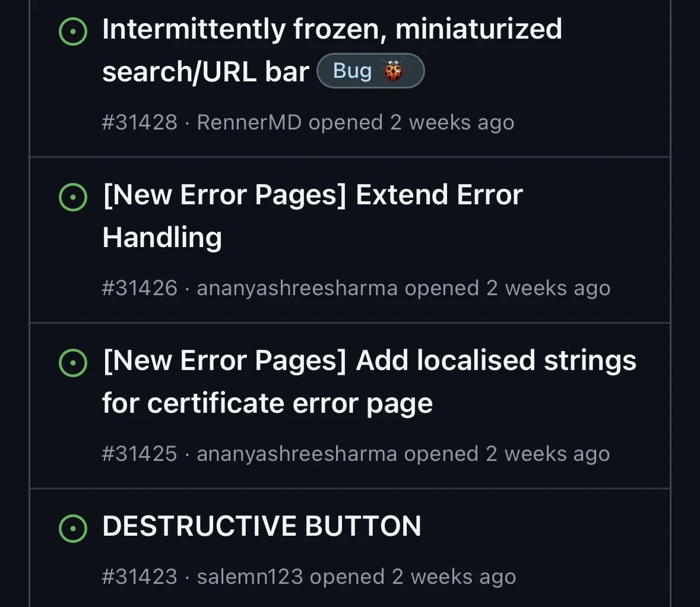700x607 pixels.
Task: Click "2 weeks ago" timestamp on salemn123's issue
Action: [454, 577]
